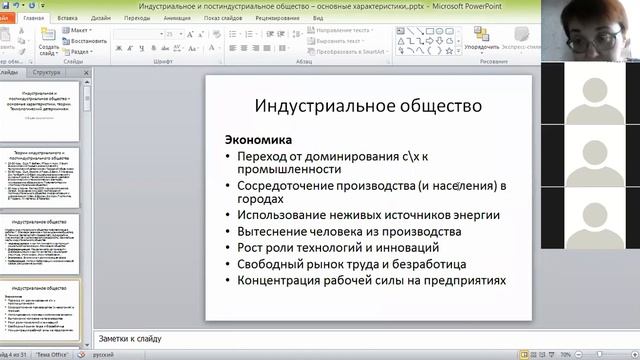The height and width of the screenshot is (360, 640).
Task: Toggle underline Ч formatting
Action: point(142,49)
